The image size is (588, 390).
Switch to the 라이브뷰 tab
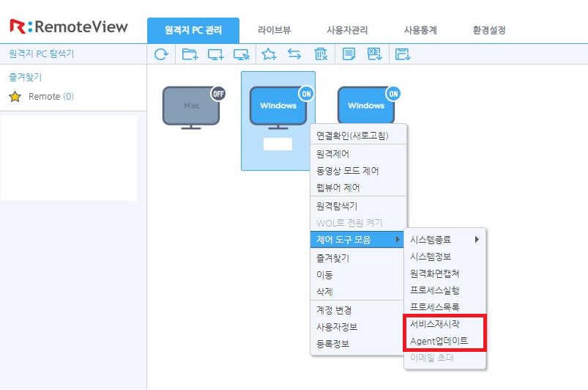[x=274, y=31]
